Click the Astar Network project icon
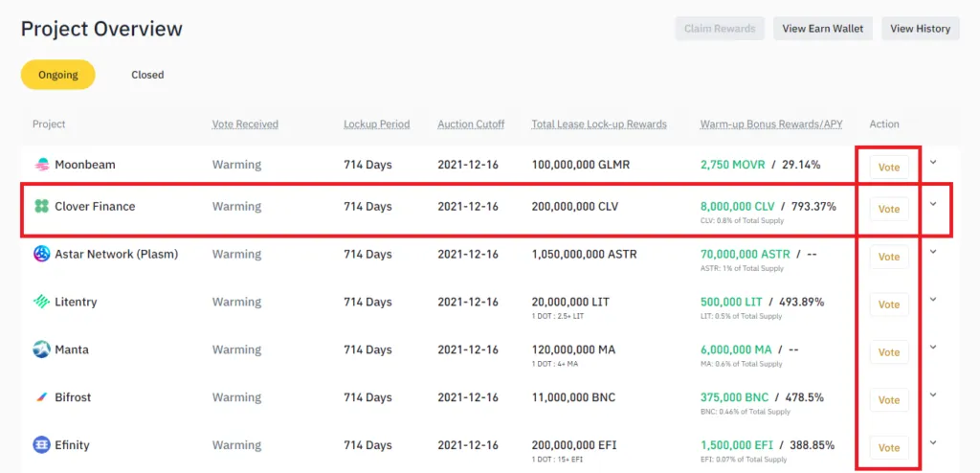This screenshot has height=473, width=980. 41,254
